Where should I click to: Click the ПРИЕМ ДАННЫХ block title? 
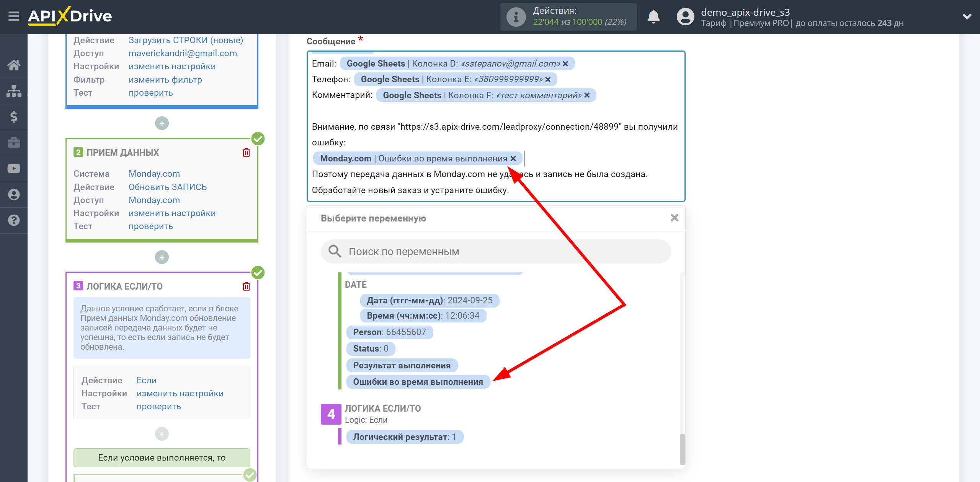pyautogui.click(x=122, y=153)
